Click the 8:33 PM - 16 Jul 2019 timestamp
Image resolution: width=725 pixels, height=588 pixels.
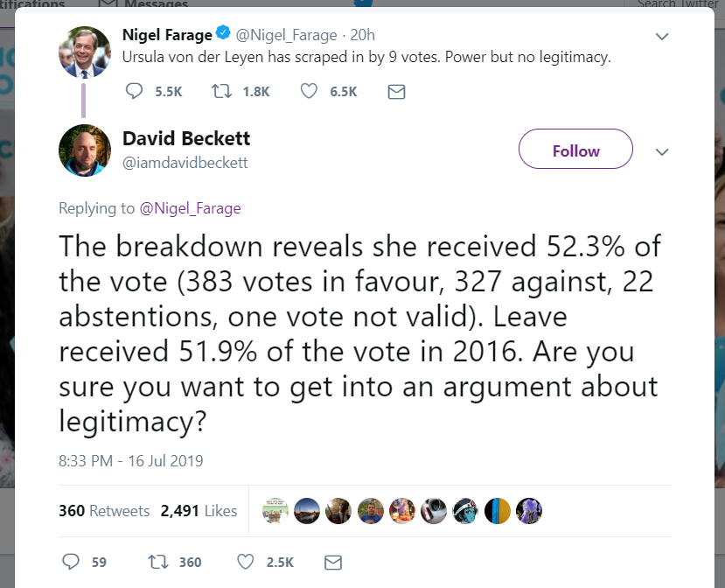(130, 460)
